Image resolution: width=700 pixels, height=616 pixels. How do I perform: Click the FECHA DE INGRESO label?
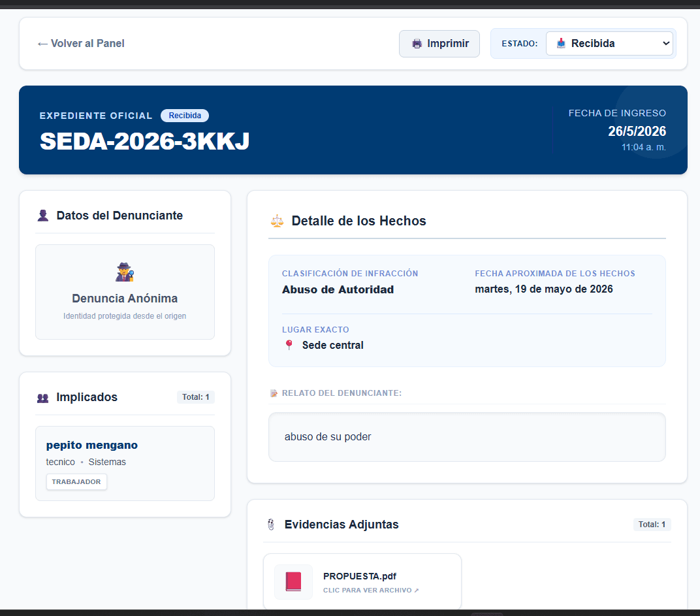[617, 113]
